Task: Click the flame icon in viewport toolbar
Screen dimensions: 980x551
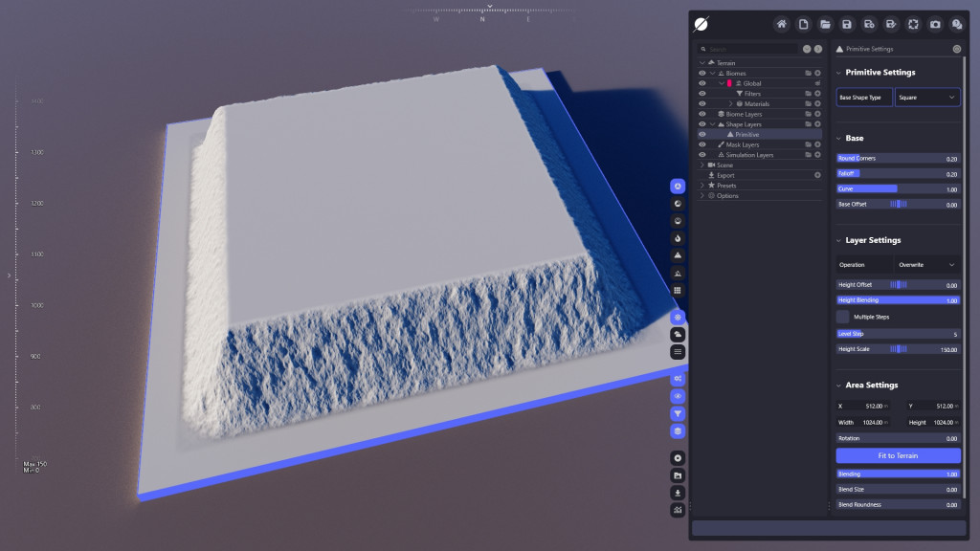Action: coord(678,238)
